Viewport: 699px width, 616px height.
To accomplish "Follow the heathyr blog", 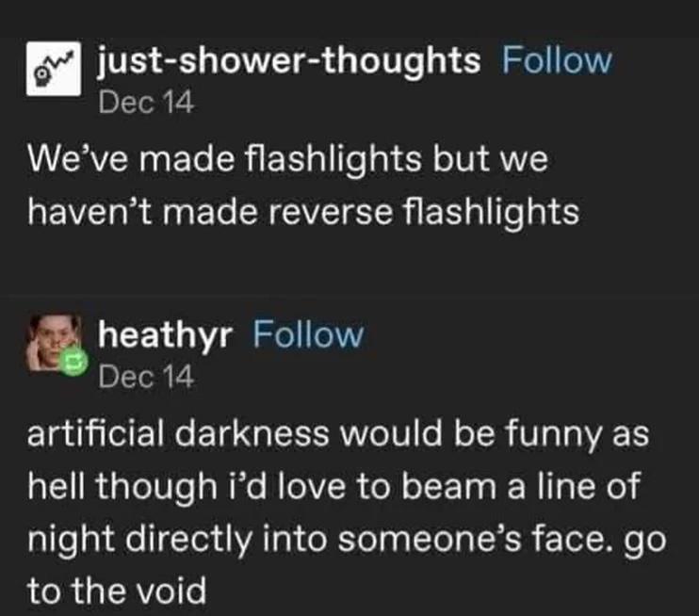I will tap(308, 333).
